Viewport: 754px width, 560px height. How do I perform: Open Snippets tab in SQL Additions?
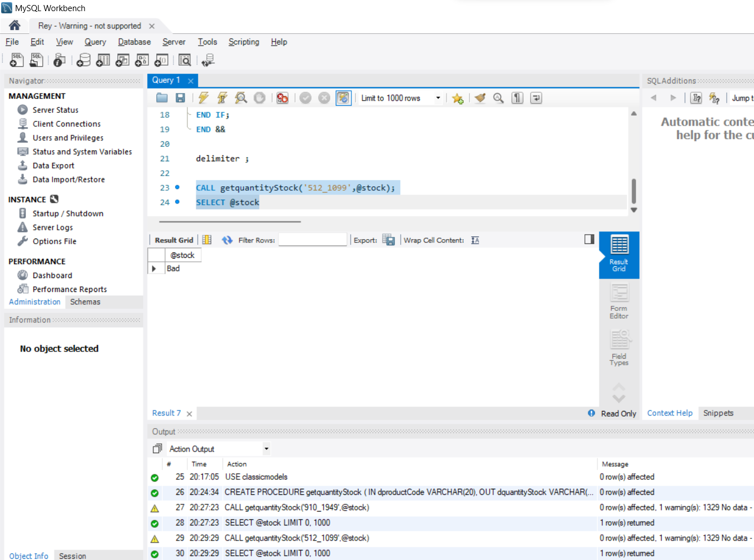tap(718, 413)
